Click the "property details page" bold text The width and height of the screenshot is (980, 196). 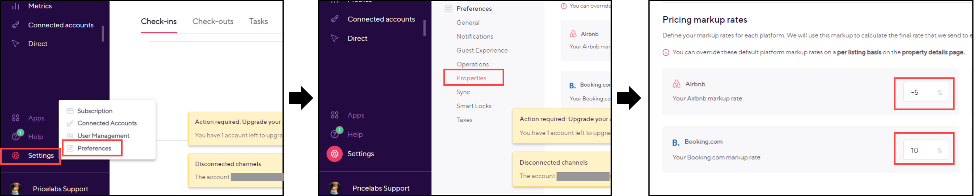click(x=933, y=52)
